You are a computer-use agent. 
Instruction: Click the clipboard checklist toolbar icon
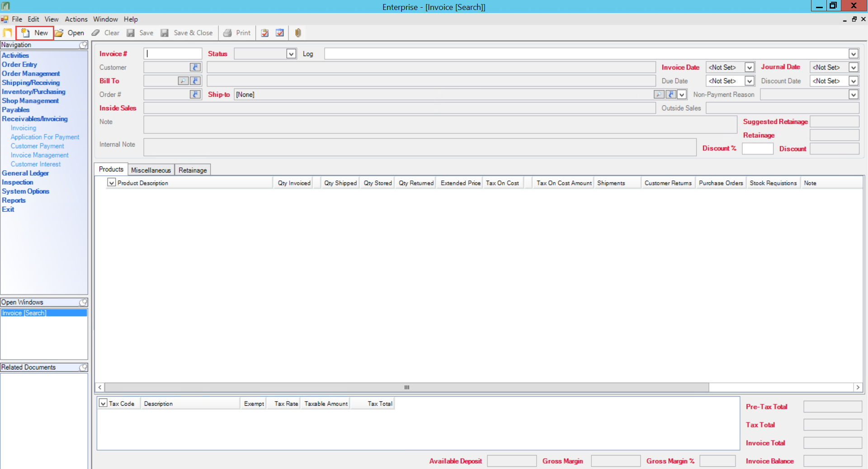pyautogui.click(x=265, y=33)
